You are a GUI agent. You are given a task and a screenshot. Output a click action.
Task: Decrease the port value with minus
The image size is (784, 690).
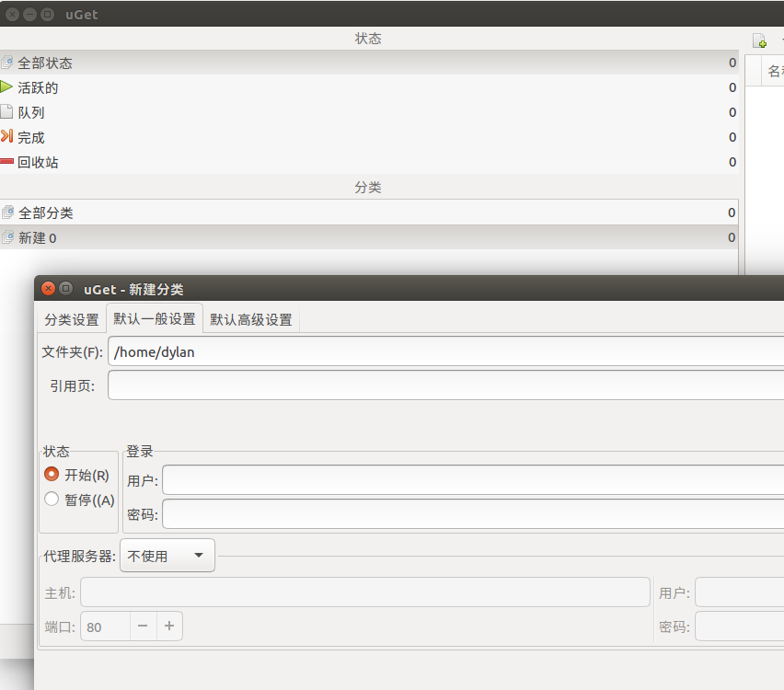pos(143,626)
